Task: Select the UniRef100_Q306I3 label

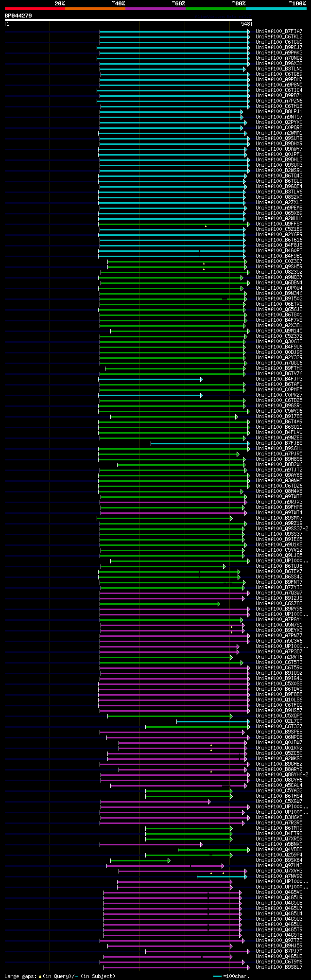Action: (279, 341)
